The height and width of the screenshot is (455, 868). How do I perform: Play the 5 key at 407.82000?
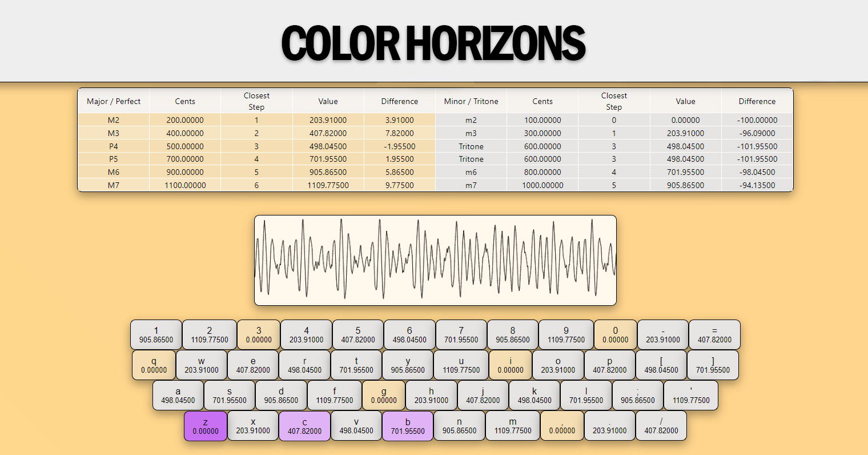click(358, 335)
